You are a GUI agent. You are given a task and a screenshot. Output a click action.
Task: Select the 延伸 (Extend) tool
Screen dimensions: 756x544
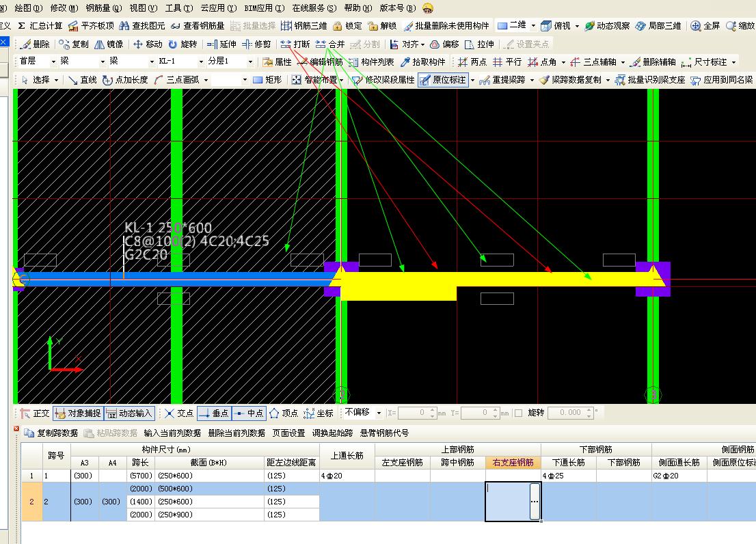click(x=221, y=44)
